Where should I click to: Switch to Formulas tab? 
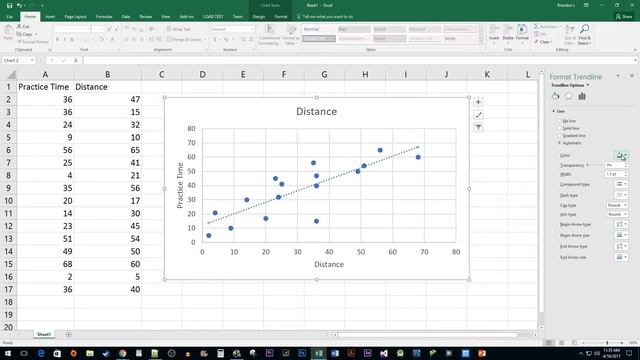[104, 17]
